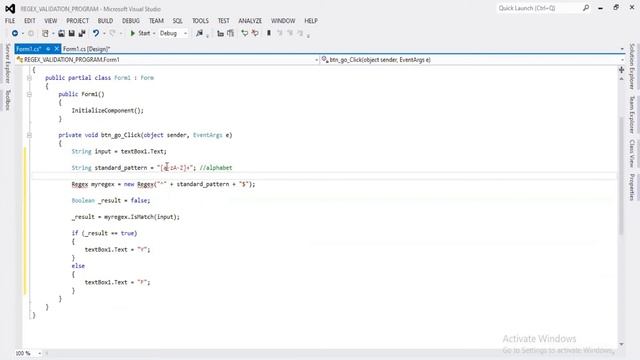Click the Save All toolbar icon

(x=82, y=33)
